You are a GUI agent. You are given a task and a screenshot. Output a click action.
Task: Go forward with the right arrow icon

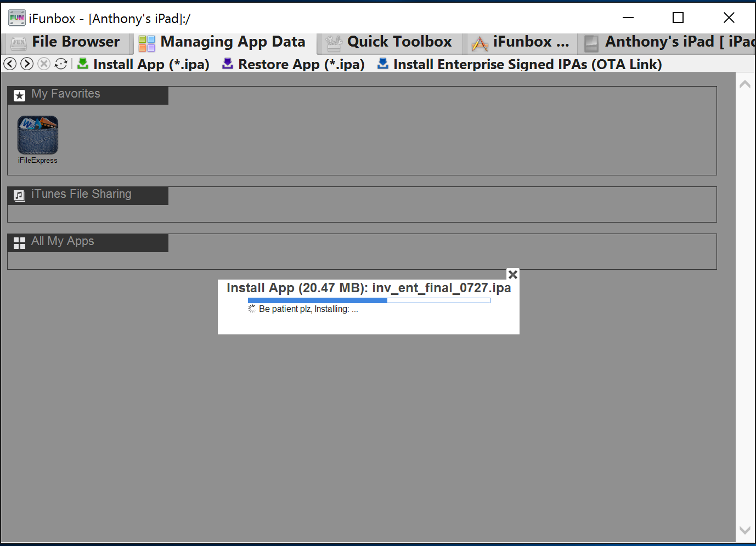[x=27, y=64]
